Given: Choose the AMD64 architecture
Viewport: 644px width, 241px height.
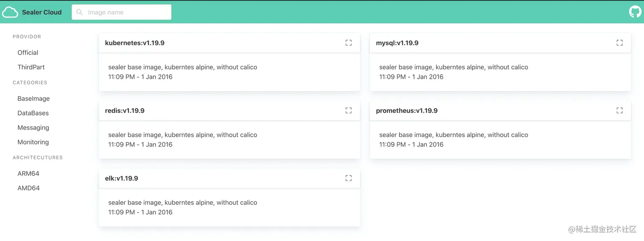Looking at the screenshot, I should (x=29, y=188).
